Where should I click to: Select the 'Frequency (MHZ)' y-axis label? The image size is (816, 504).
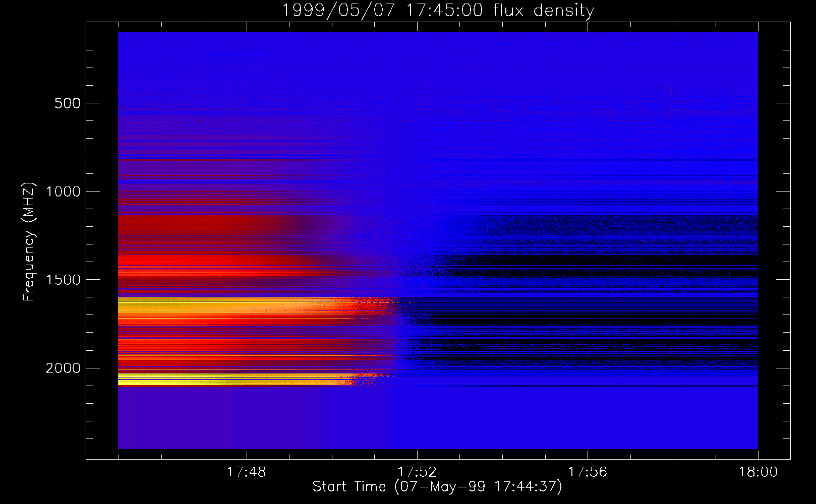(x=29, y=242)
